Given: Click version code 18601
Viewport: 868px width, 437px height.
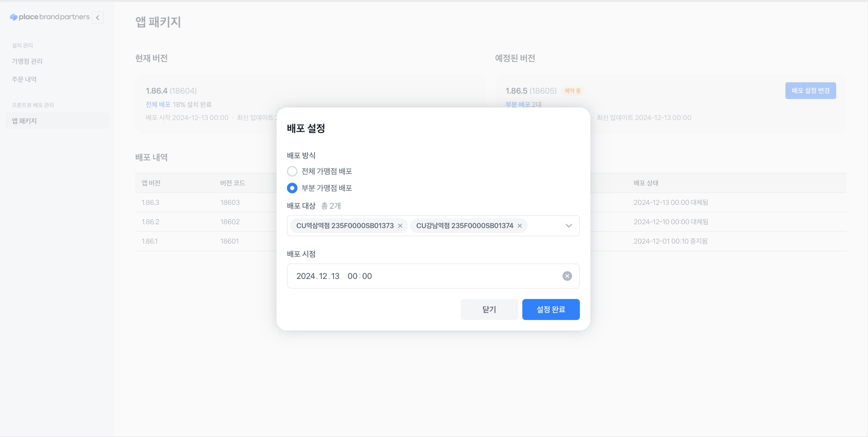Looking at the screenshot, I should pyautogui.click(x=229, y=241).
